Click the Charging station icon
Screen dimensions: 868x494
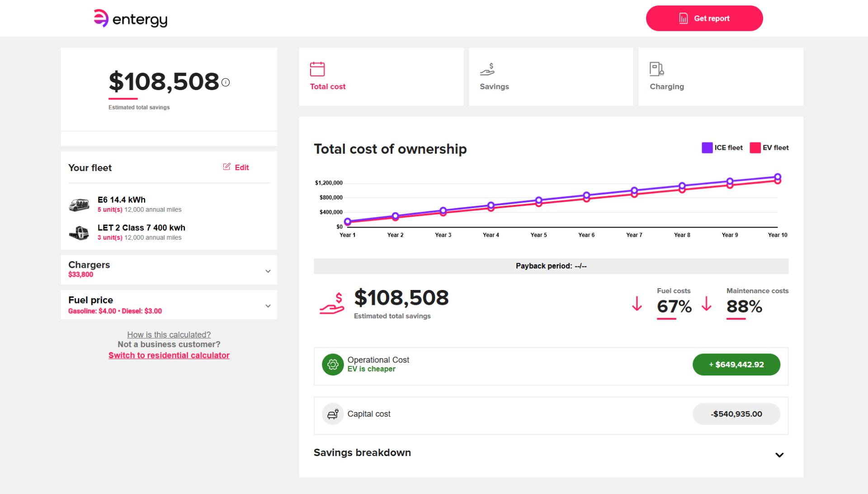pos(656,69)
